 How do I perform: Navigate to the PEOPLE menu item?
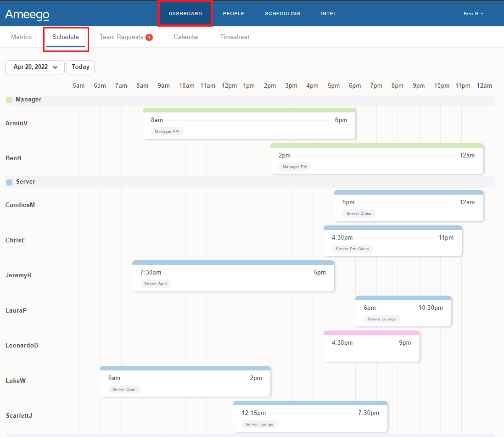233,13
